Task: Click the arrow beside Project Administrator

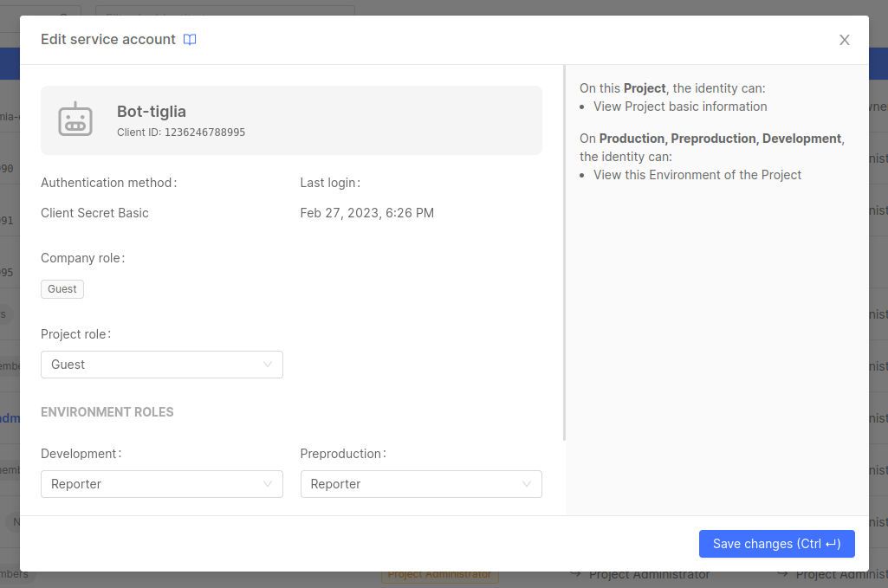Action: tap(574, 573)
